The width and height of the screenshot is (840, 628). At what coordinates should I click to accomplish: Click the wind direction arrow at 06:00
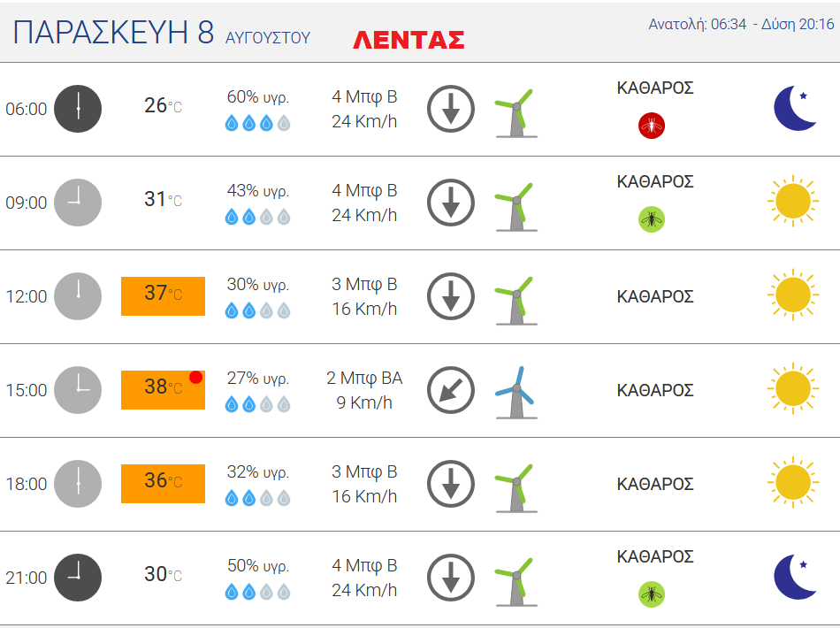click(451, 109)
